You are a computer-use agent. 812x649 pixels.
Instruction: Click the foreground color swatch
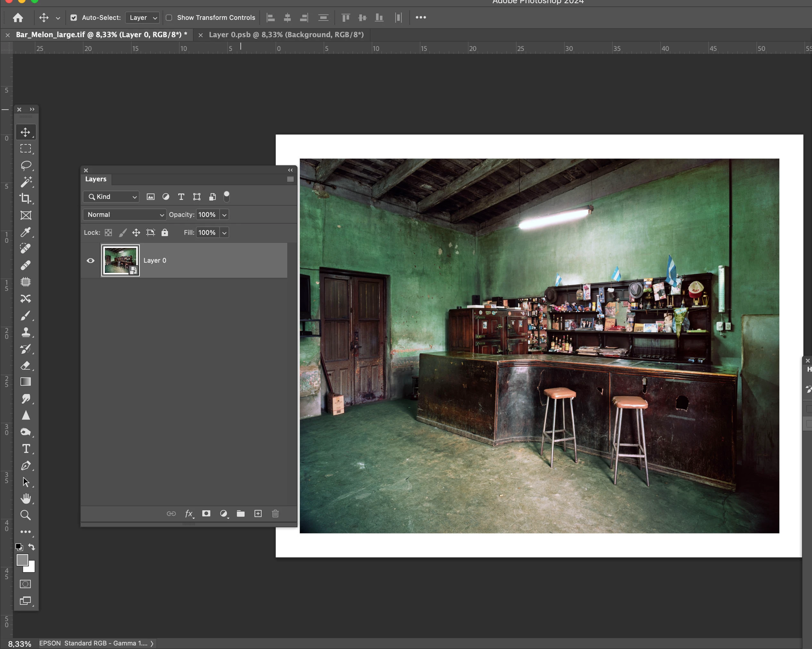coord(22,560)
